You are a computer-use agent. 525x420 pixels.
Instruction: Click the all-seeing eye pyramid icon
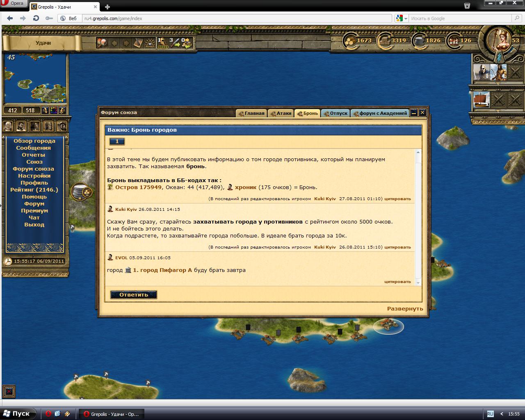click(150, 43)
